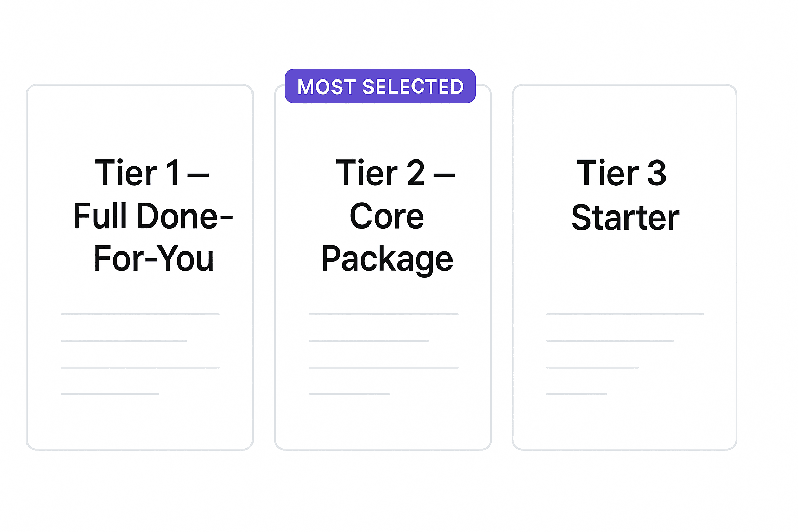This screenshot has height=532, width=798.
Task: Select fourth placeholder line in Tier 2 card
Action: pyautogui.click(x=349, y=394)
